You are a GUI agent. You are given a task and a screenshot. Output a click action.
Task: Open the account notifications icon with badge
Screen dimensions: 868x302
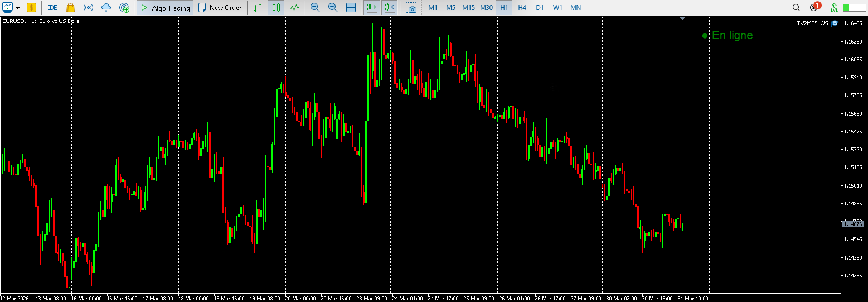click(814, 8)
